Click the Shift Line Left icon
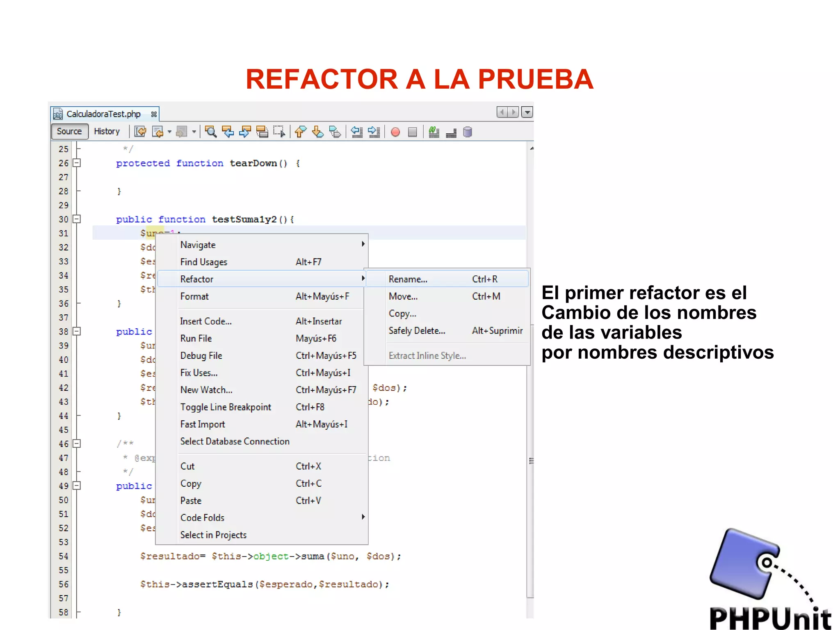Image resolution: width=840 pixels, height=630 pixels. [x=357, y=132]
